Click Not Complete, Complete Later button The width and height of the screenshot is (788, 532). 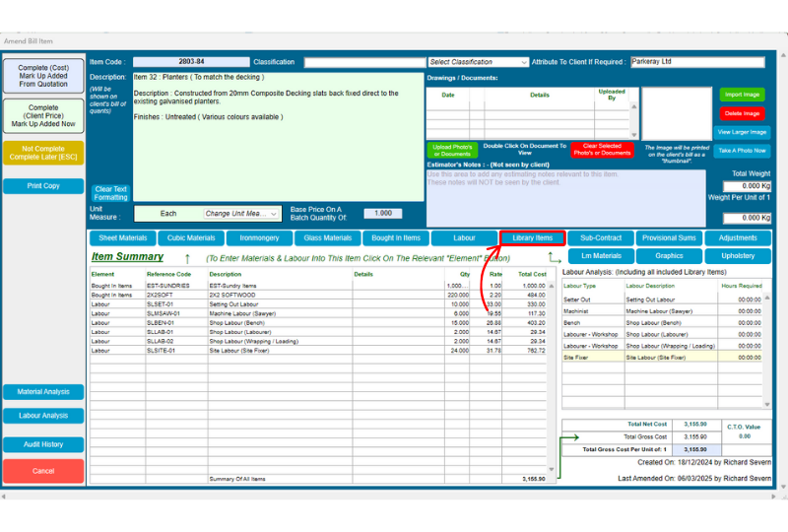(43, 155)
